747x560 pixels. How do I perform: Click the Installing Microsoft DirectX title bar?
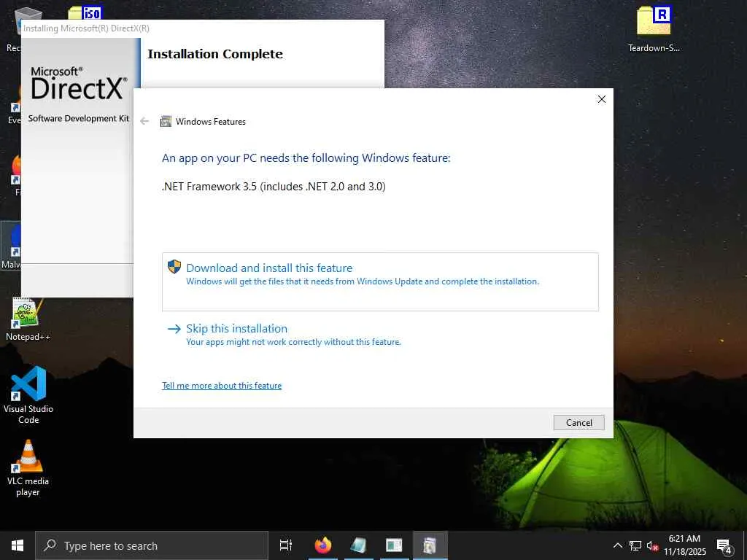203,28
